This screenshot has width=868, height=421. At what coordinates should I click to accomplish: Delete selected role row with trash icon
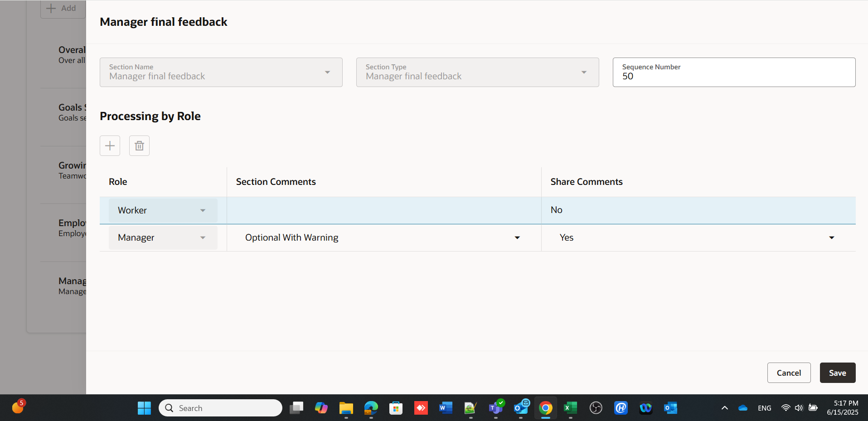139,146
